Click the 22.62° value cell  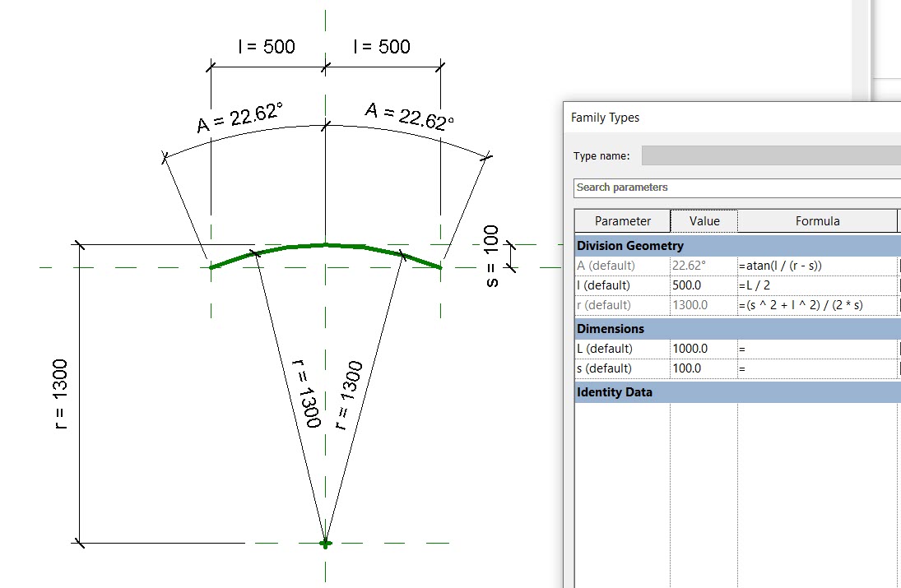pos(704,266)
